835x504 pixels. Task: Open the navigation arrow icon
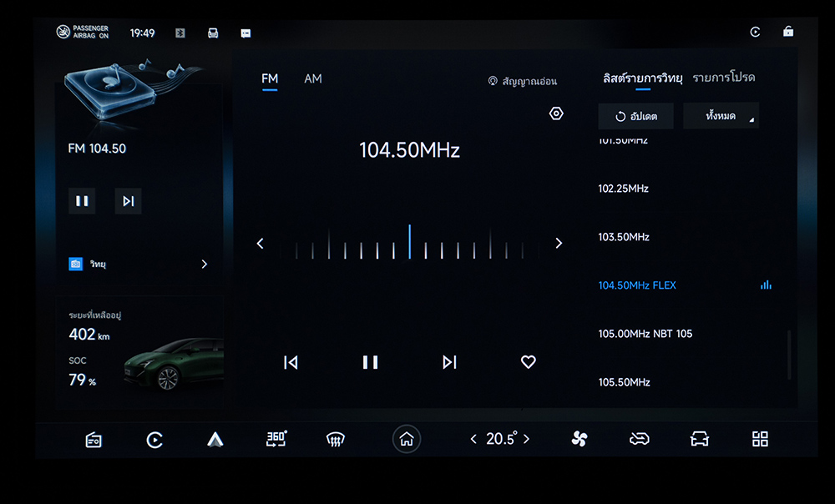(215, 440)
